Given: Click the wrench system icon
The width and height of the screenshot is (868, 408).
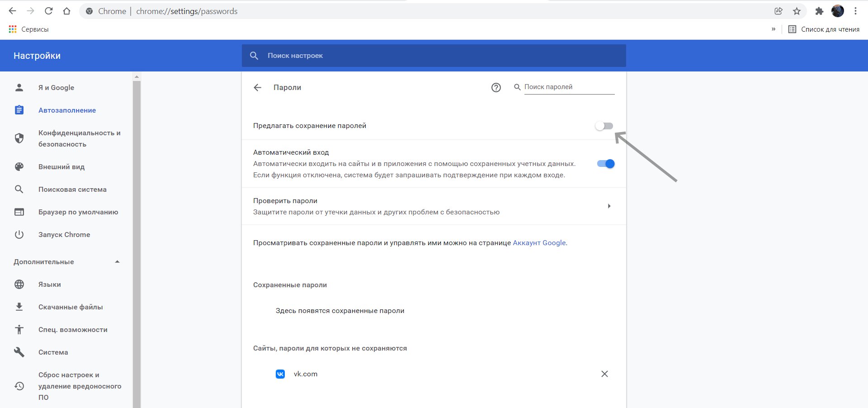Looking at the screenshot, I should 19,352.
